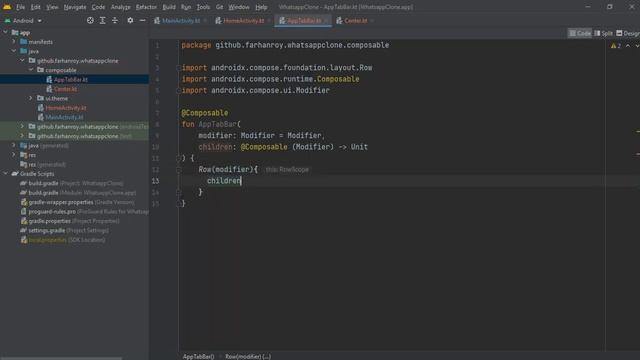Hide the project panel using minus icon

142,20
